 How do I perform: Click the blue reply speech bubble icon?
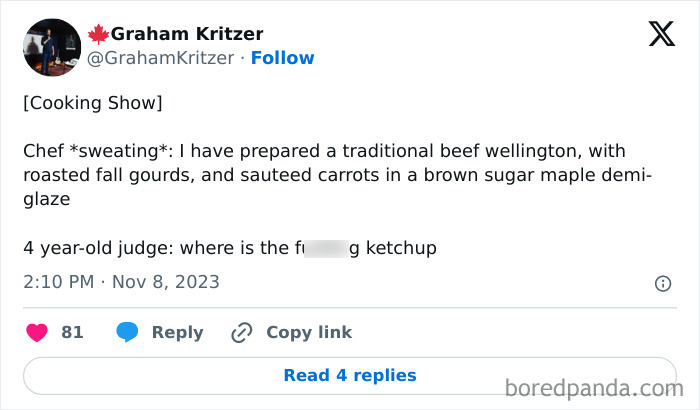127,332
